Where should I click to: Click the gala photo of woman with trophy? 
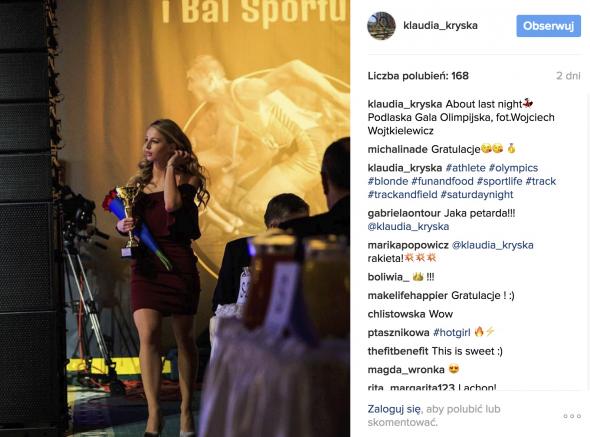click(175, 218)
